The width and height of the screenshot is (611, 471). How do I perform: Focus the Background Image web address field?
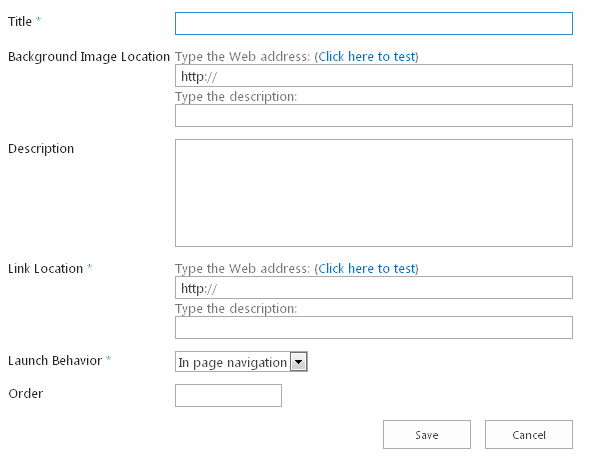point(373,76)
